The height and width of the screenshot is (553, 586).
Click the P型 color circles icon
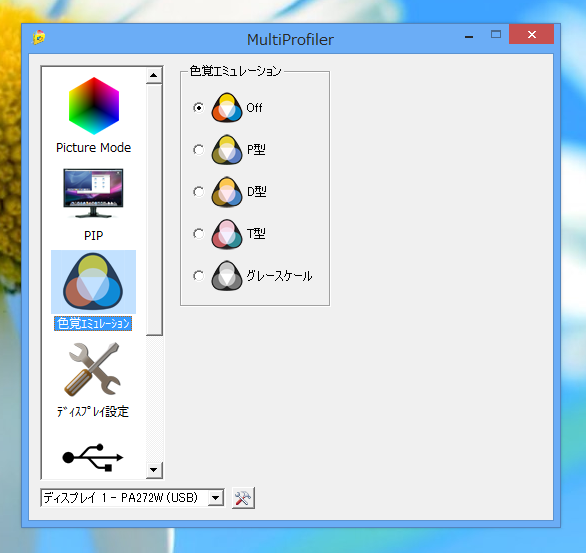(x=227, y=150)
